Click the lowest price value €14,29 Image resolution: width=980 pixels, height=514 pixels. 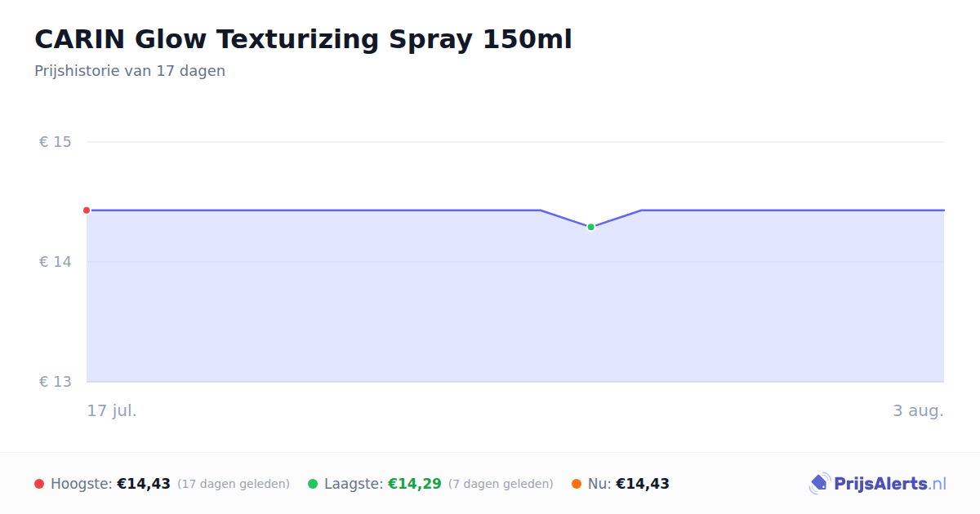click(x=415, y=484)
